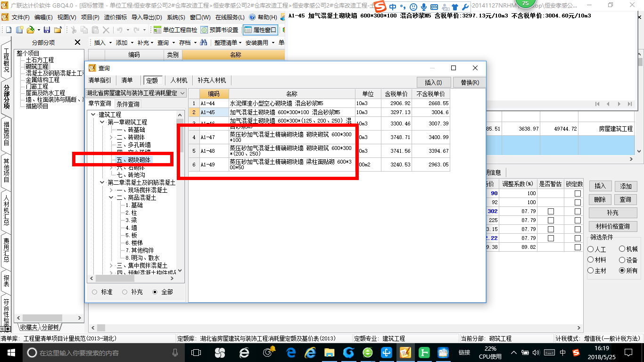The width and height of the screenshot is (644, 362).
Task: Toggle the 属性窗口 property window button
Action: tap(261, 30)
